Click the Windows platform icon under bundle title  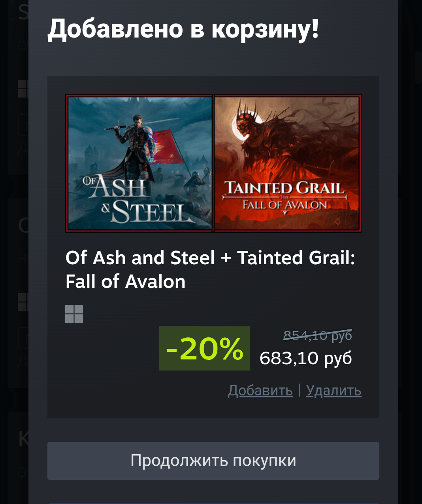point(74,314)
